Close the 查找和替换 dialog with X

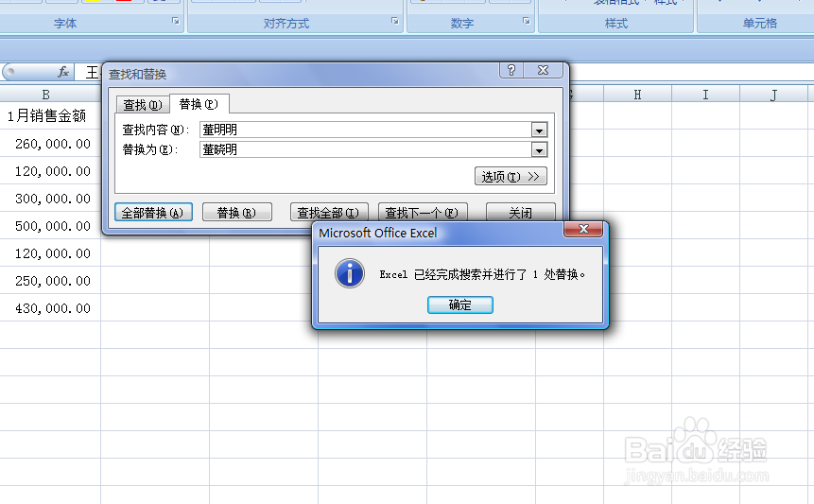click(543, 70)
